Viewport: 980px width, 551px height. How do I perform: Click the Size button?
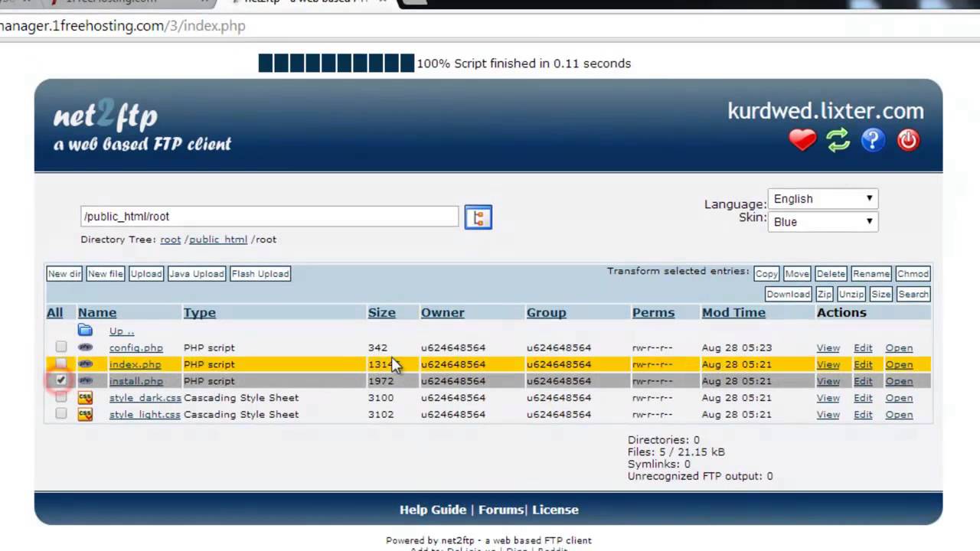880,295
